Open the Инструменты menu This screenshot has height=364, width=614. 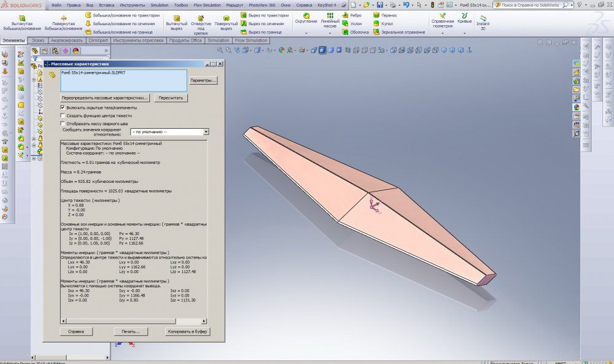click(132, 5)
